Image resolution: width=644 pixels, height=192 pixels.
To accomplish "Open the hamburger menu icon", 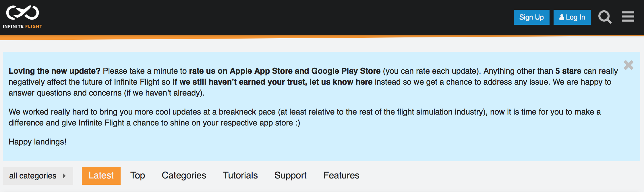I will 628,17.
